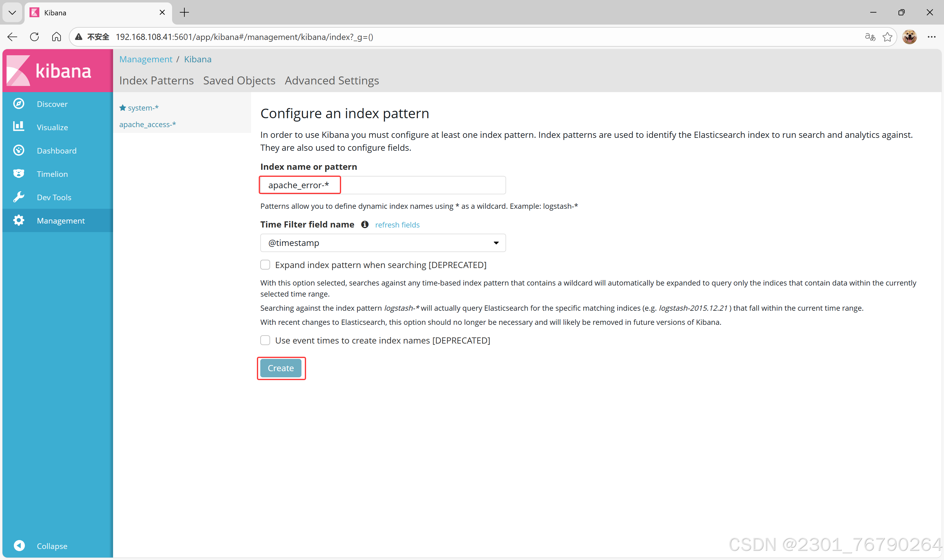Open Timelion via its bear icon
The width and height of the screenshot is (944, 560).
click(18, 173)
